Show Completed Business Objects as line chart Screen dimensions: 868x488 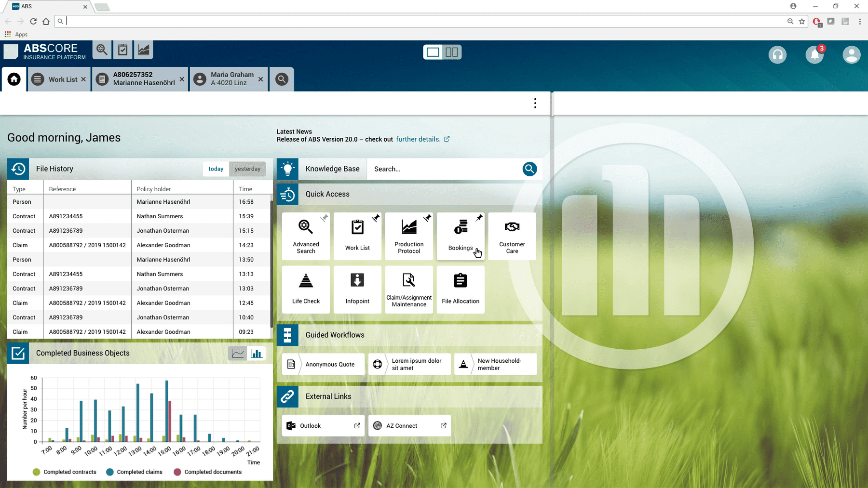237,353
